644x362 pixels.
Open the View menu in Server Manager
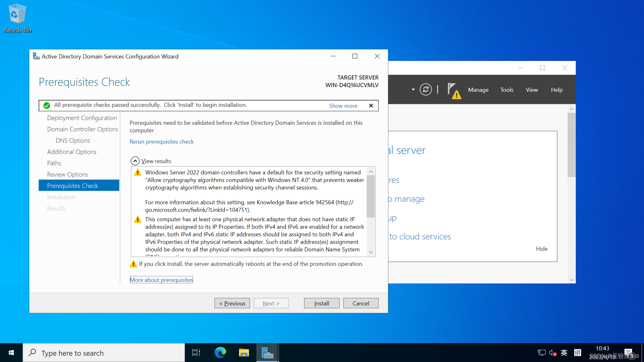pos(532,90)
